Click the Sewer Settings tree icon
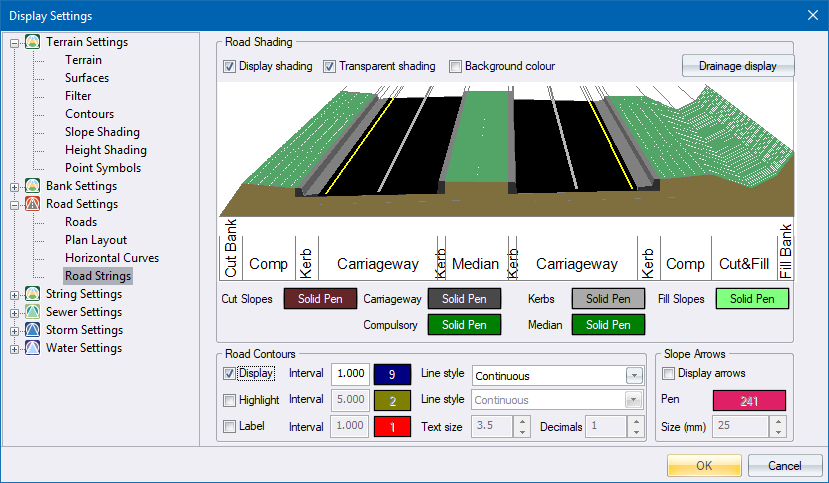 [33, 312]
